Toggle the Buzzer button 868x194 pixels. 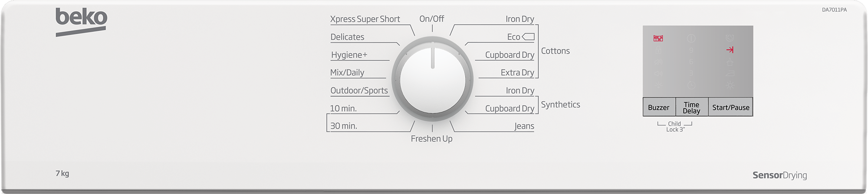pos(659,107)
